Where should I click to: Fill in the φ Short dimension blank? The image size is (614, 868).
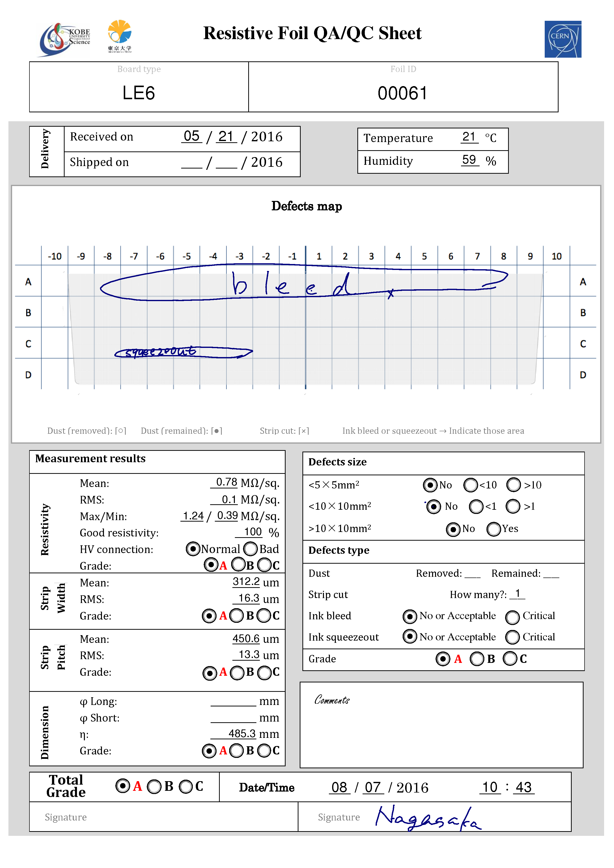[x=233, y=718]
